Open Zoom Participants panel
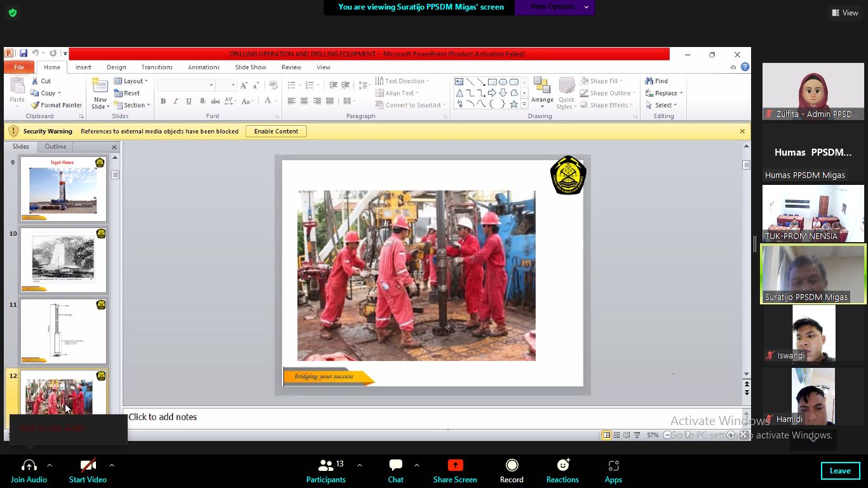This screenshot has width=868, height=488. pos(326,471)
